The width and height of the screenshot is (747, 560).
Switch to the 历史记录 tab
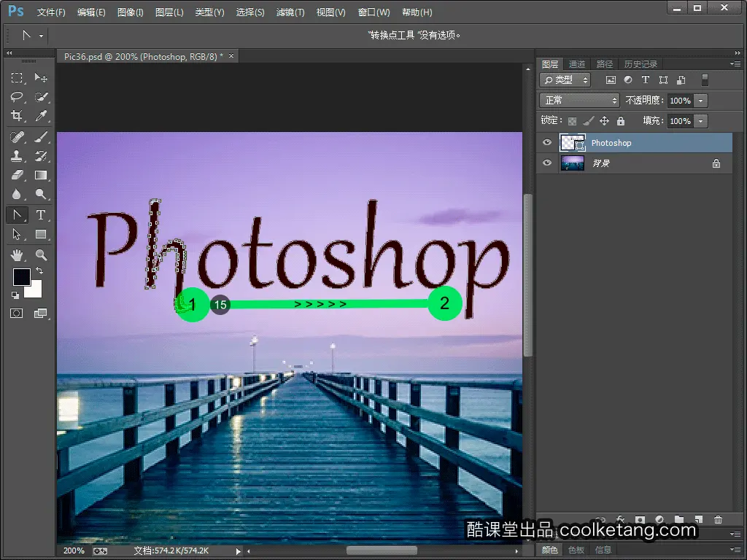coord(640,64)
